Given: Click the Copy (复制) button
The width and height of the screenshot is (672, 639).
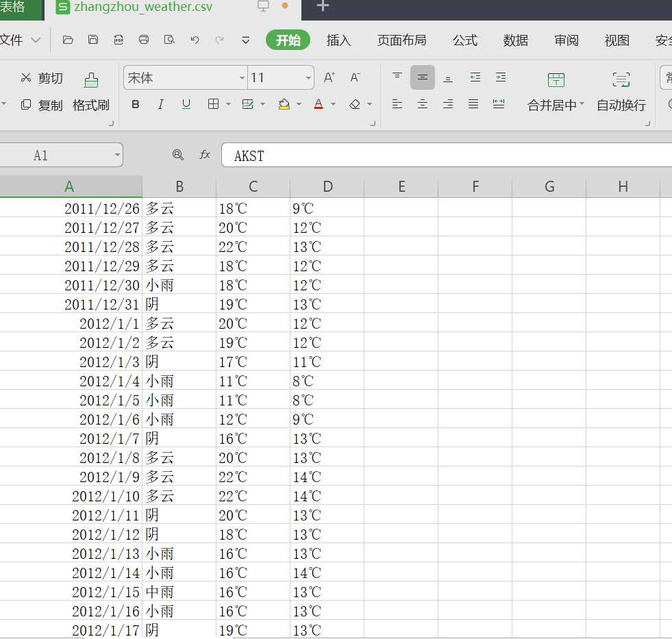Looking at the screenshot, I should pos(42,105).
